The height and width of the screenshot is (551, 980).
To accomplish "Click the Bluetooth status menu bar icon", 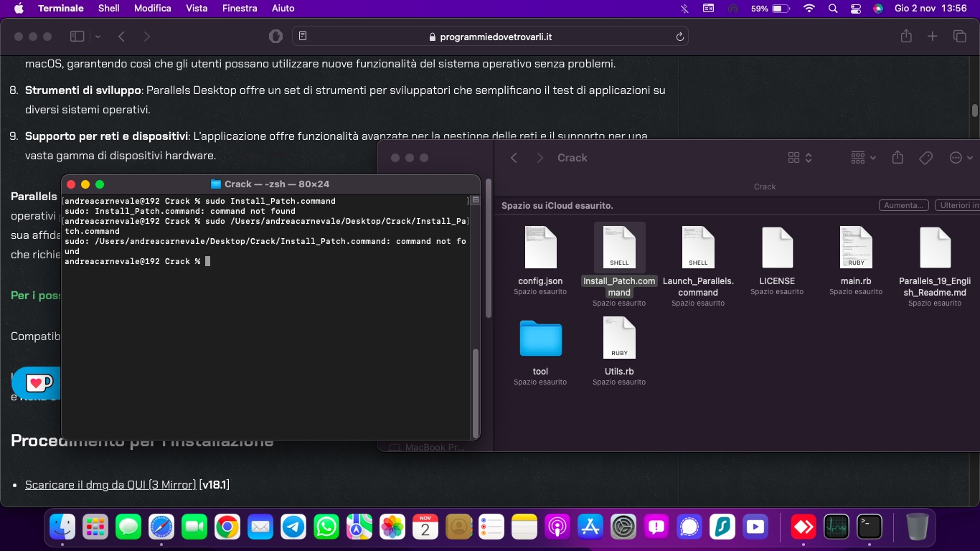I will 684,9.
